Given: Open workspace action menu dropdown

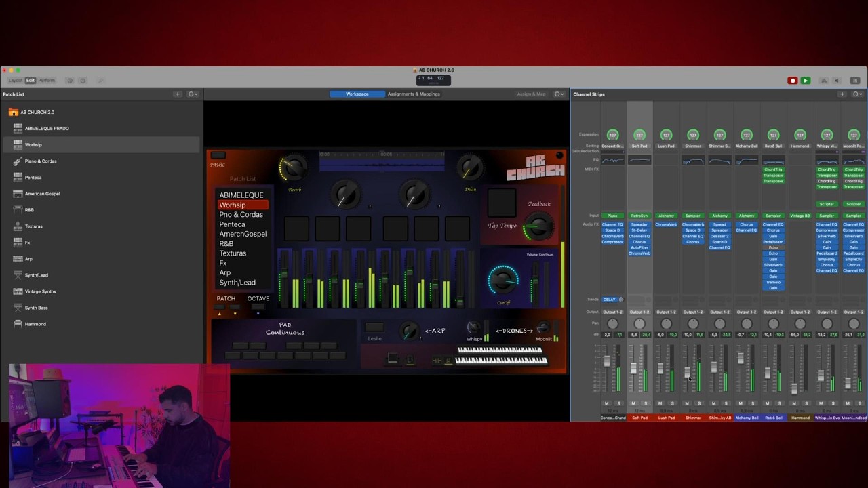Looking at the screenshot, I should pyautogui.click(x=559, y=94).
